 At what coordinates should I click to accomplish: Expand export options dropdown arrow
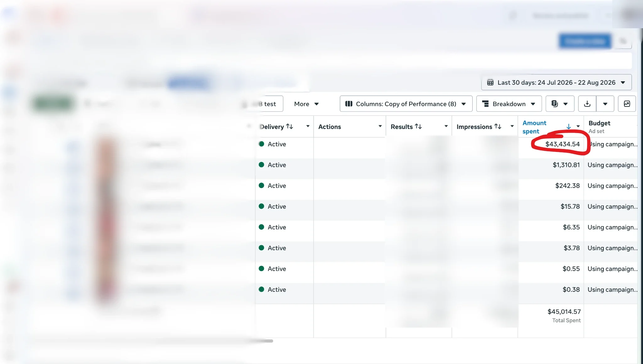point(605,104)
